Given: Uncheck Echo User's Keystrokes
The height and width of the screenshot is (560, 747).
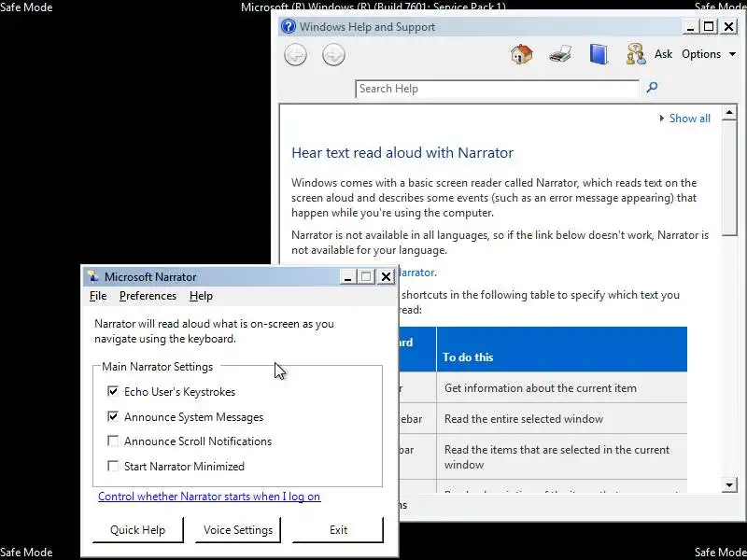Looking at the screenshot, I should click(113, 391).
